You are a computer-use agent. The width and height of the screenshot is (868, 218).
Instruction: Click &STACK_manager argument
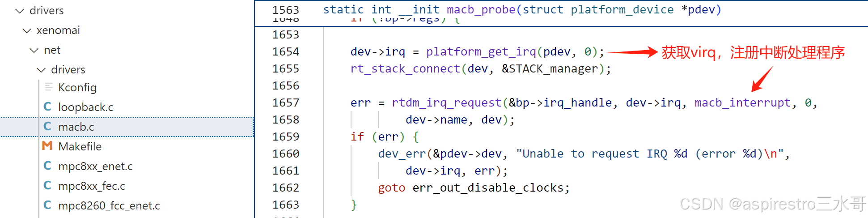point(550,69)
